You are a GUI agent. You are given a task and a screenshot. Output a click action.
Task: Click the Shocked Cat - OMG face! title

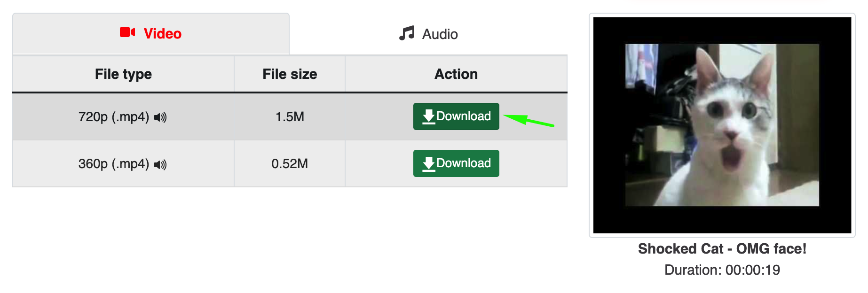point(722,249)
